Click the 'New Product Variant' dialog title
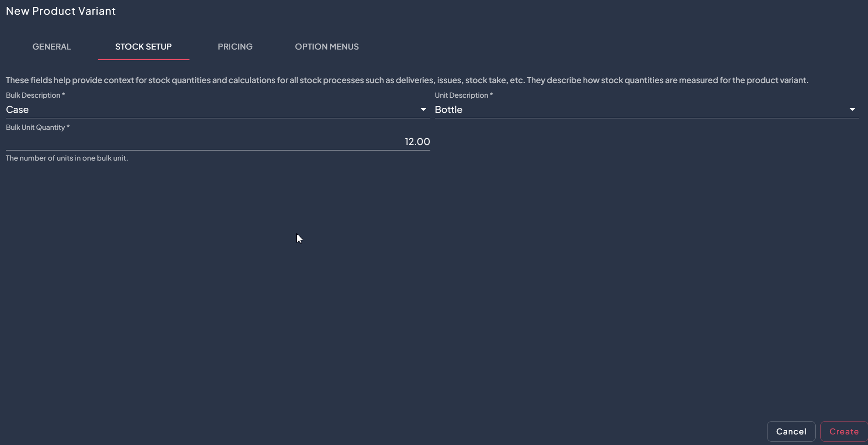 tap(61, 11)
